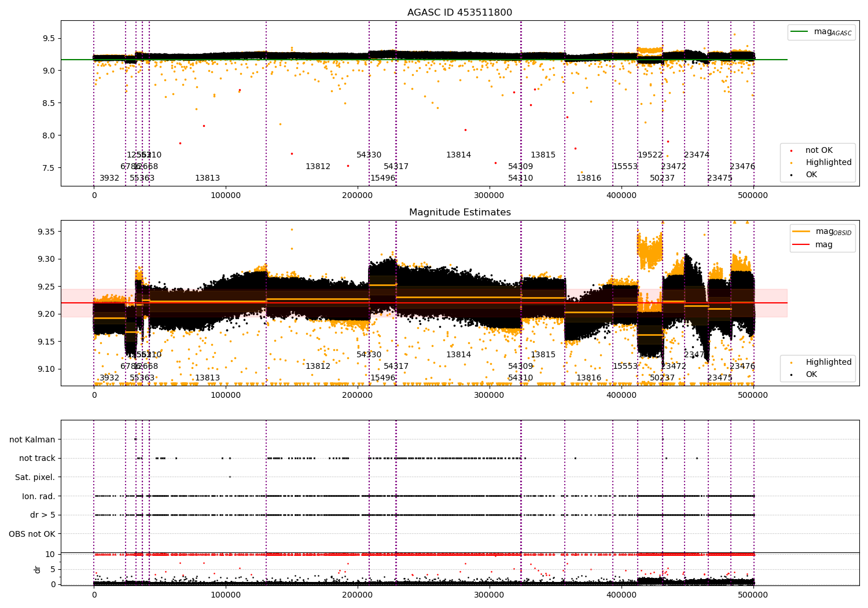This screenshot has height=608, width=868.
Task: Click obsid label 54330 in the top plot
Action: tap(369, 155)
